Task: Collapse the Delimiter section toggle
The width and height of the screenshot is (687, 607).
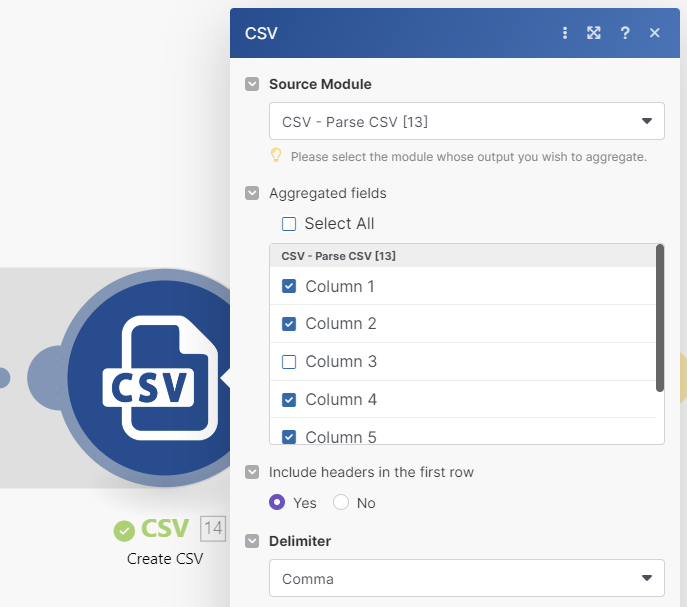Action: click(252, 541)
